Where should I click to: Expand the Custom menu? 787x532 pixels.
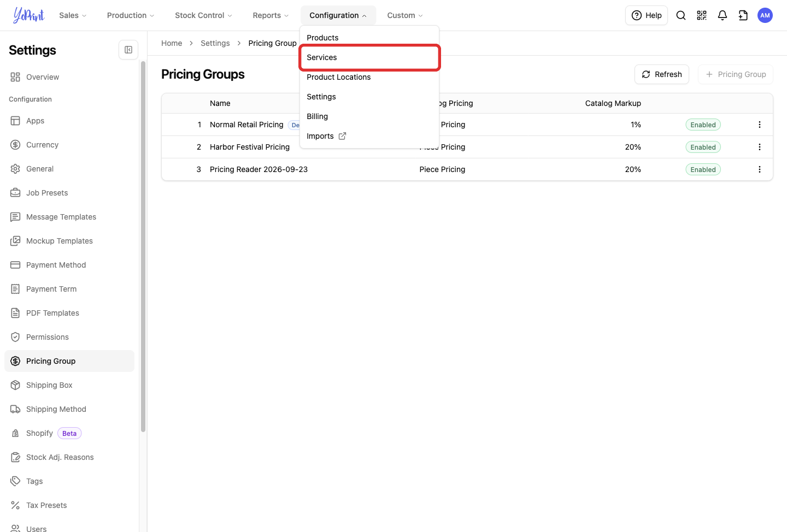pos(405,15)
